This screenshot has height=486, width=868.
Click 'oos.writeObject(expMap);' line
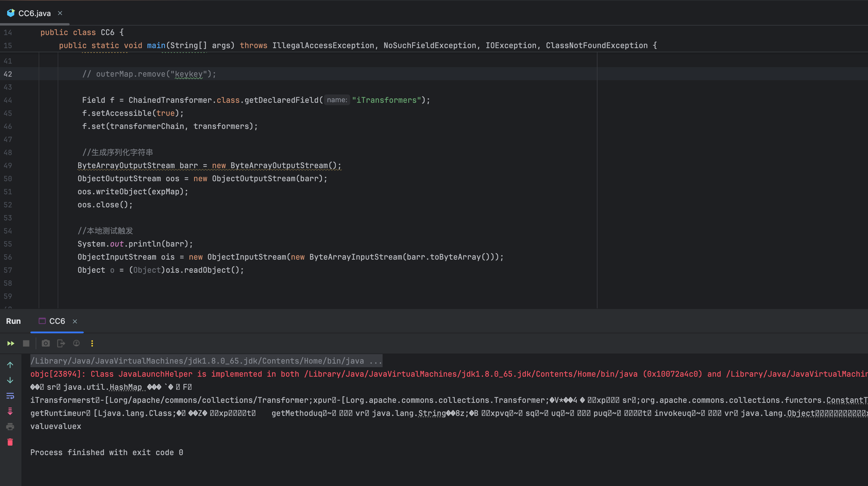click(133, 192)
